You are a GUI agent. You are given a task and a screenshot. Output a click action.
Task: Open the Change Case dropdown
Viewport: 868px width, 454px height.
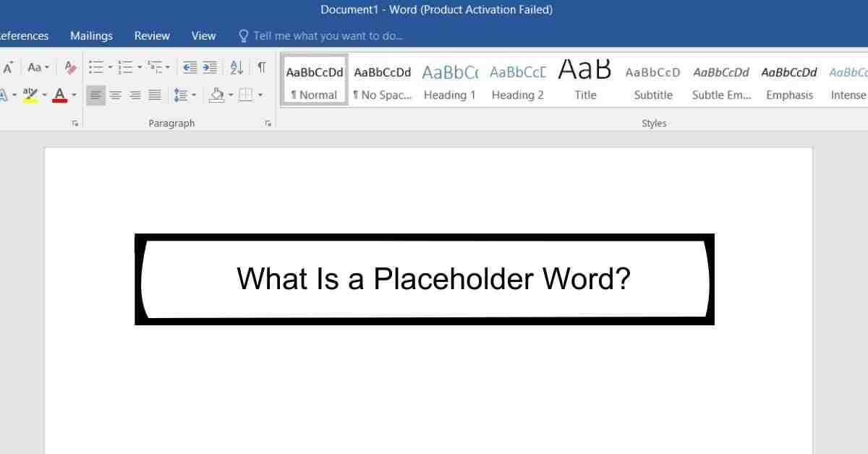[38, 67]
